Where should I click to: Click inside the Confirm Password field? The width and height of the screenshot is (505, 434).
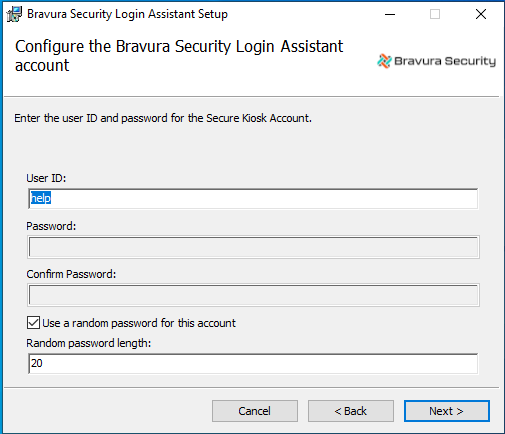point(253,295)
